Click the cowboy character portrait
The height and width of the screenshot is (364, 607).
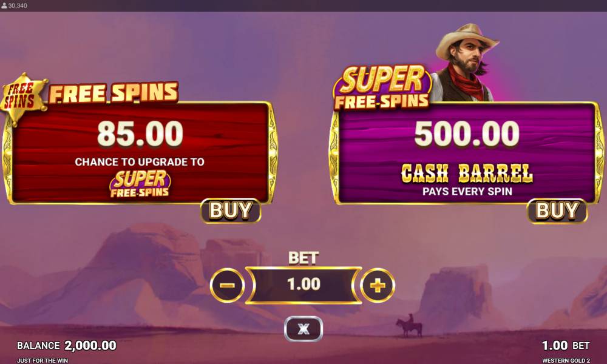(464, 63)
